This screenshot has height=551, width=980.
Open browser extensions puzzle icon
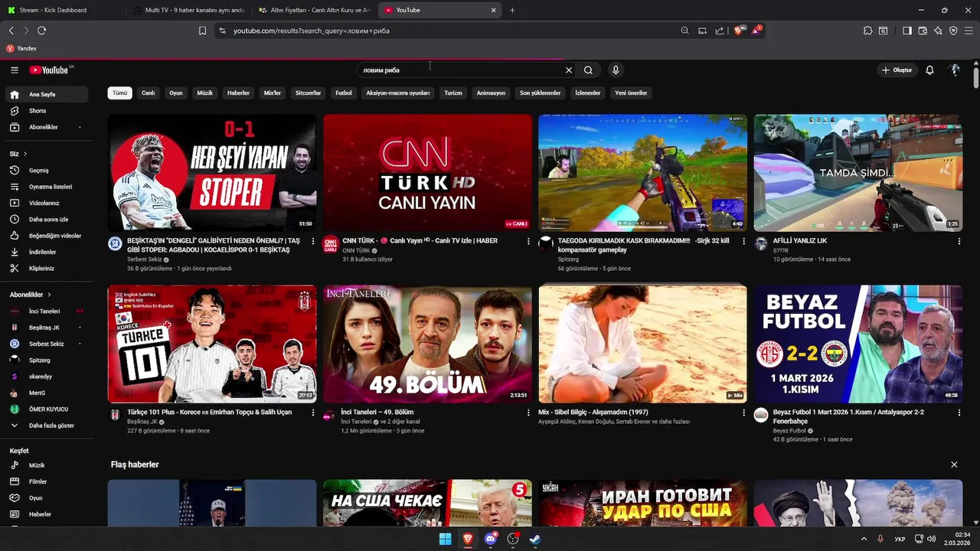867,31
